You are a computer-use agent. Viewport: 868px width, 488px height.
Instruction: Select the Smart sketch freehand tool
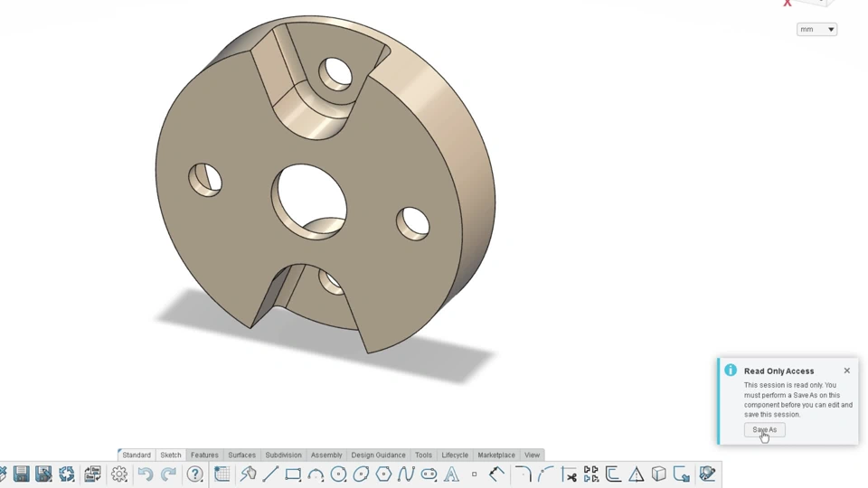click(x=249, y=474)
